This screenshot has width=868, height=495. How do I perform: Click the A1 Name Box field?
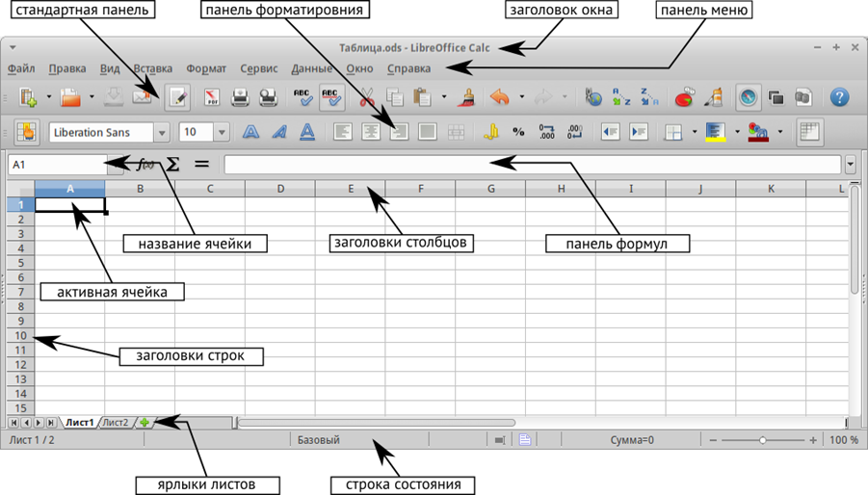click(x=56, y=165)
